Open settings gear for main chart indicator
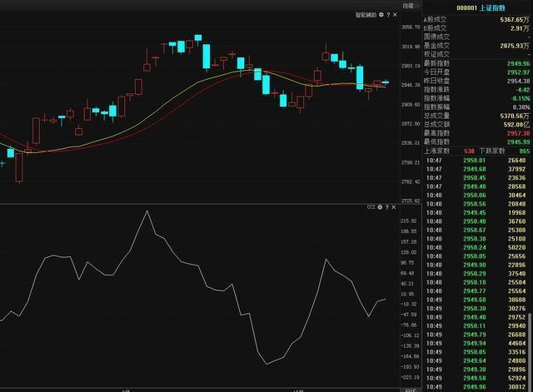Screen dimensions: 533x392 pyautogui.click(x=381, y=15)
